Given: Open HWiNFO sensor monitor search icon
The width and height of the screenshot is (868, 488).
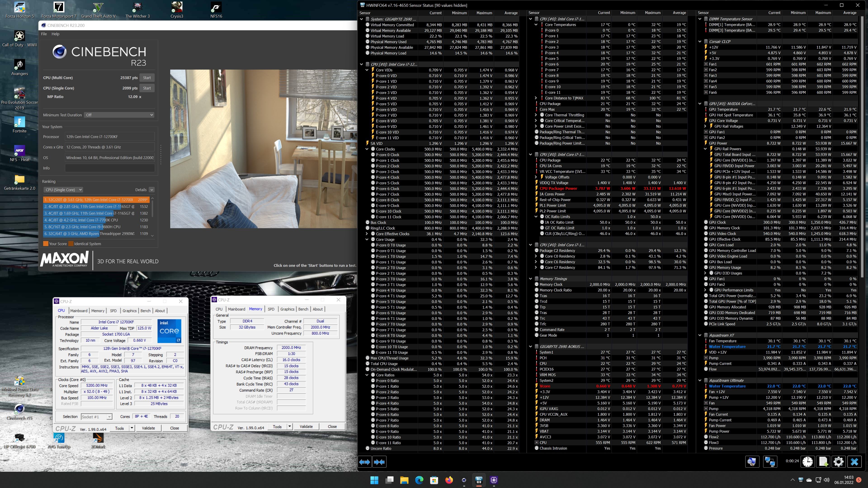Looking at the screenshot, I should 752,461.
